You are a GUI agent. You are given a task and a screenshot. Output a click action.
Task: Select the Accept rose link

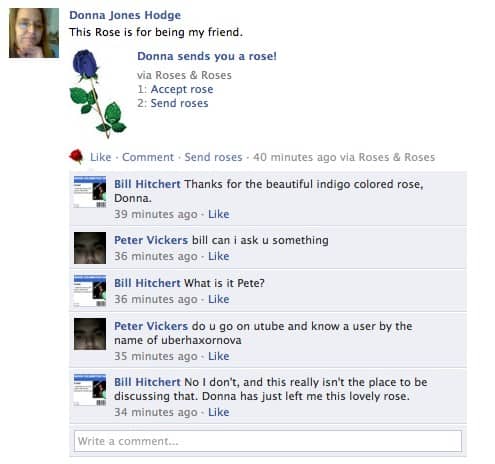(182, 89)
